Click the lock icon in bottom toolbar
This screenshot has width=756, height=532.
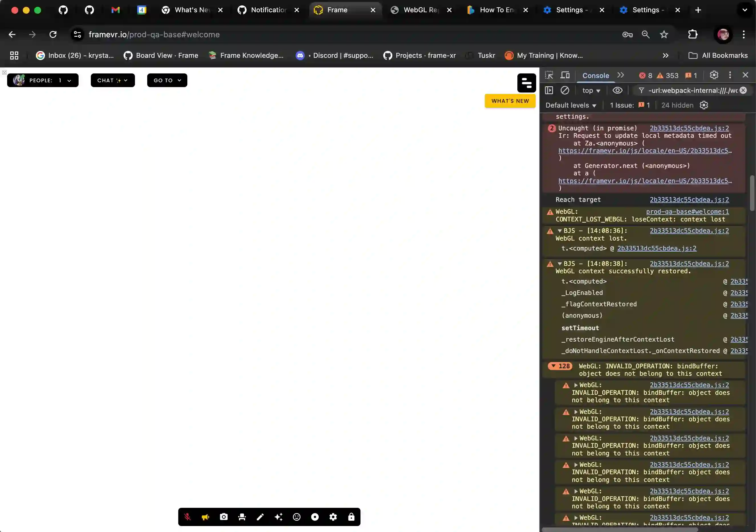point(351,517)
